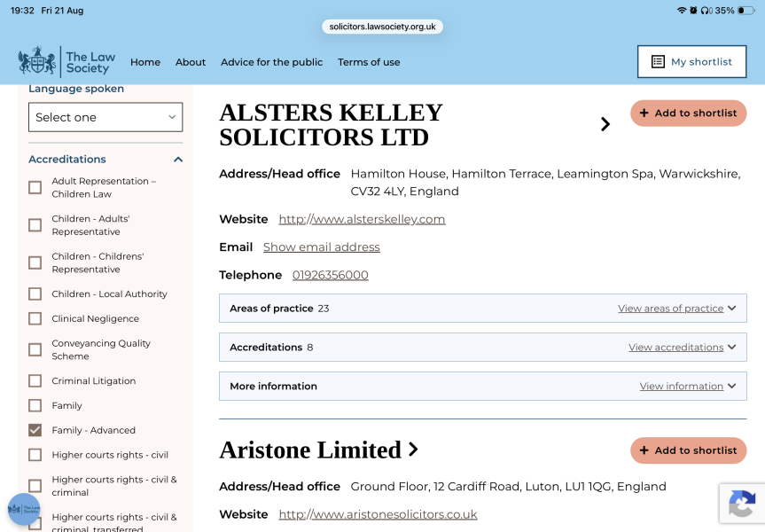Collapse the Accreditations filter section
The width and height of the screenshot is (765, 532).
pos(178,160)
